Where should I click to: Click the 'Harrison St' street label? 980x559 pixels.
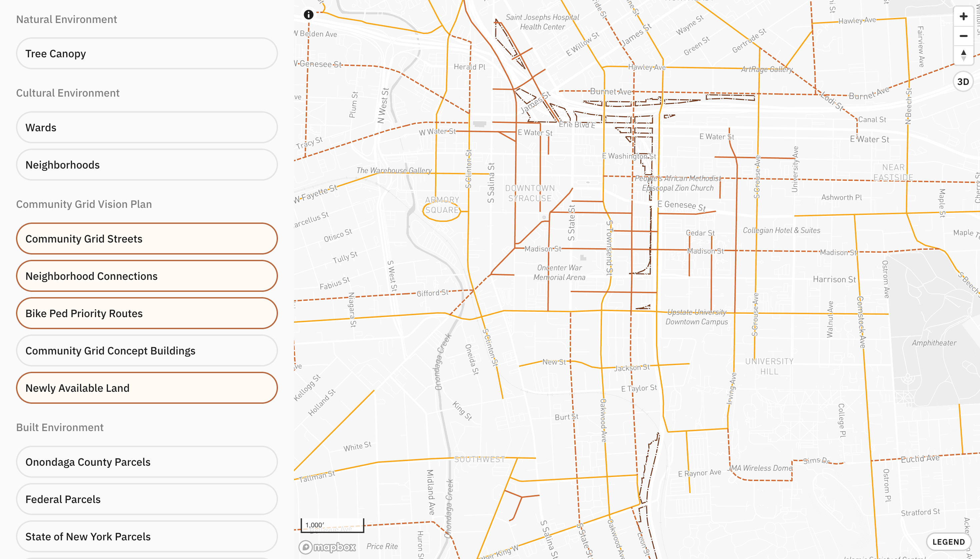[x=834, y=279]
